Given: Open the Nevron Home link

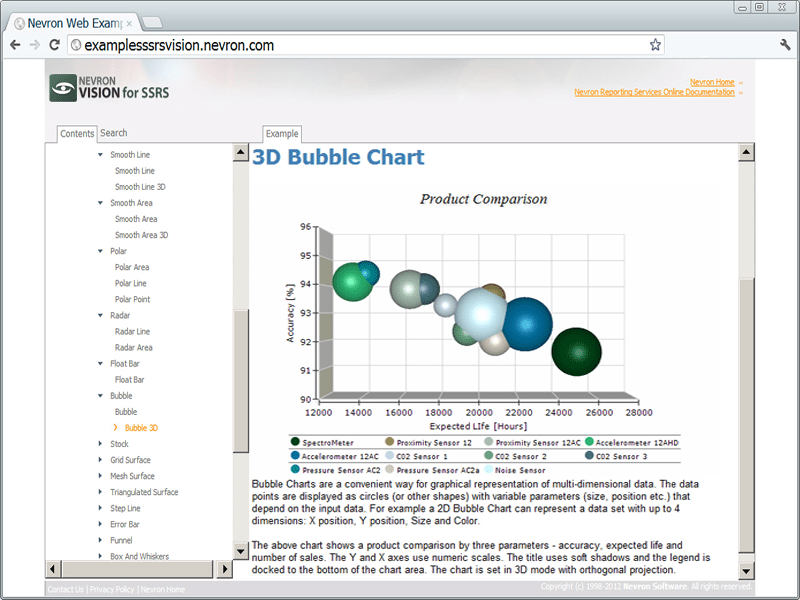Looking at the screenshot, I should click(x=714, y=82).
